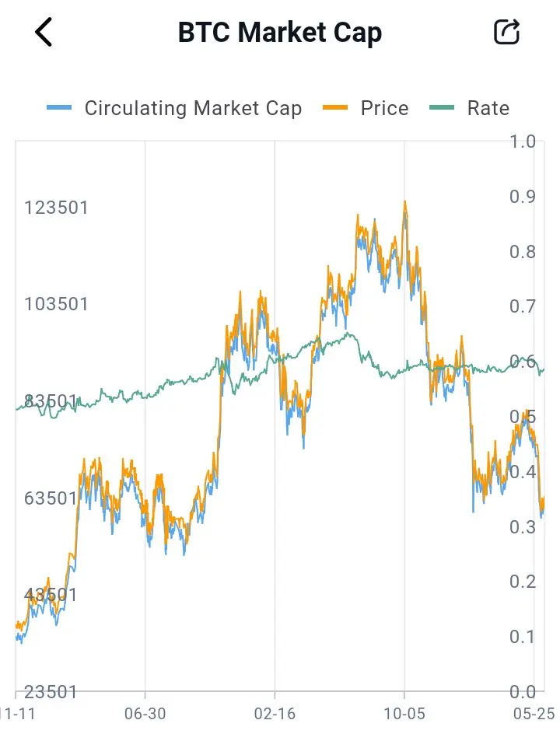Tap the back arrow icon
The width and height of the screenshot is (560, 741).
click(x=44, y=32)
